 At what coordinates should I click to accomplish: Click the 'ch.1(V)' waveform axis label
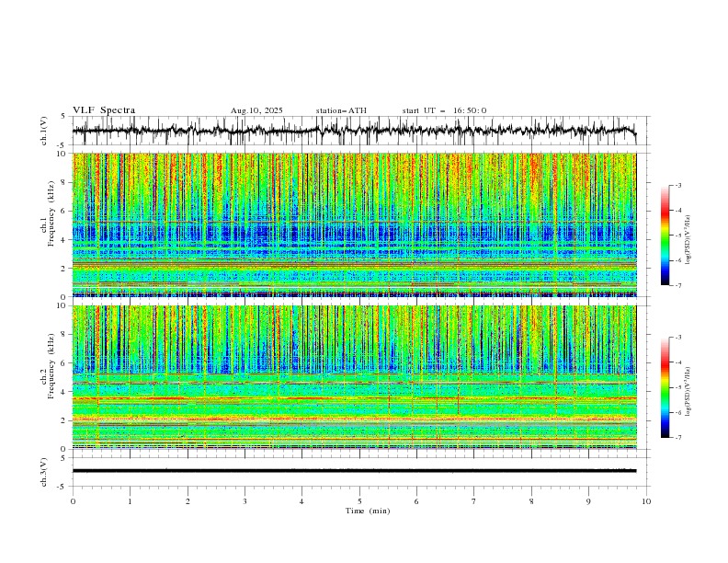tap(44, 131)
